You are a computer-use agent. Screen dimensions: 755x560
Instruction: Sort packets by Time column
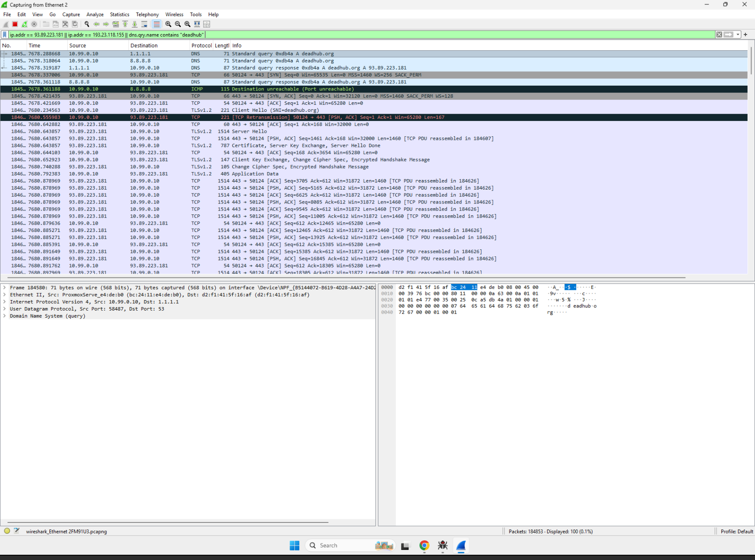pyautogui.click(x=47, y=45)
